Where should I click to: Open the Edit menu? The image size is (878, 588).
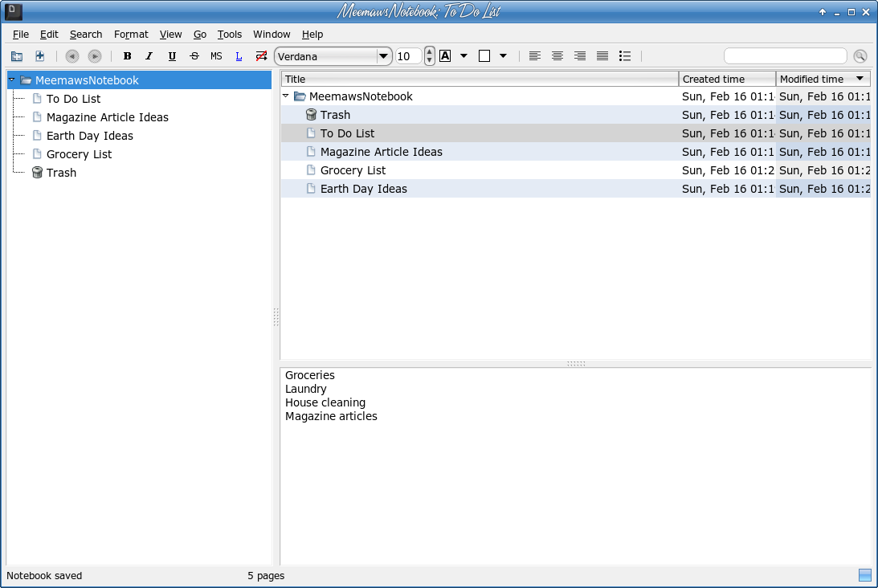pyautogui.click(x=49, y=35)
